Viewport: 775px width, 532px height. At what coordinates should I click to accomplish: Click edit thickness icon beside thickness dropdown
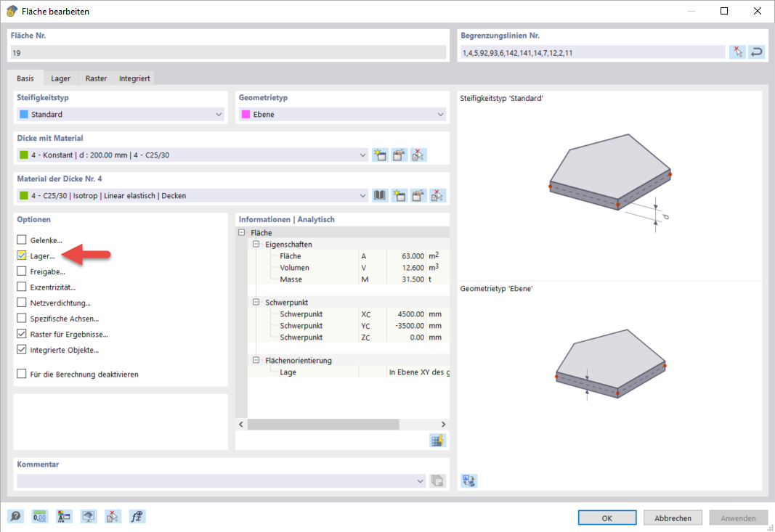tap(399, 155)
